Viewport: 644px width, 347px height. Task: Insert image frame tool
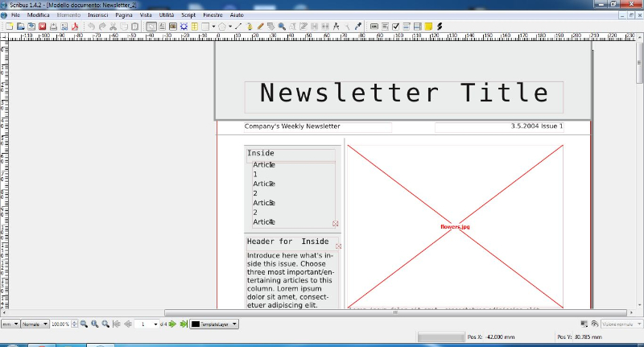click(x=173, y=27)
